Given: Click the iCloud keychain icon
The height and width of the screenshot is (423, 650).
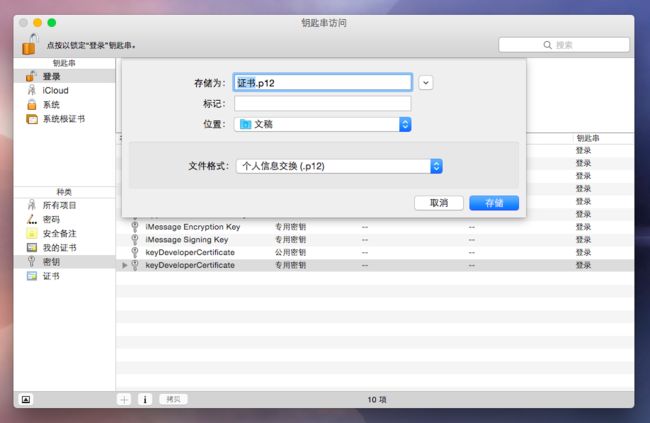Looking at the screenshot, I should click(32, 90).
